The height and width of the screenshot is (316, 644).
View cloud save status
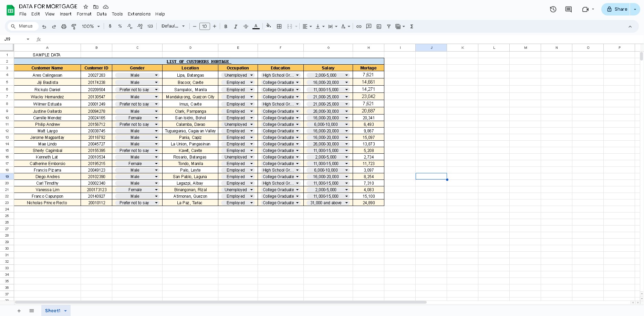point(106,7)
